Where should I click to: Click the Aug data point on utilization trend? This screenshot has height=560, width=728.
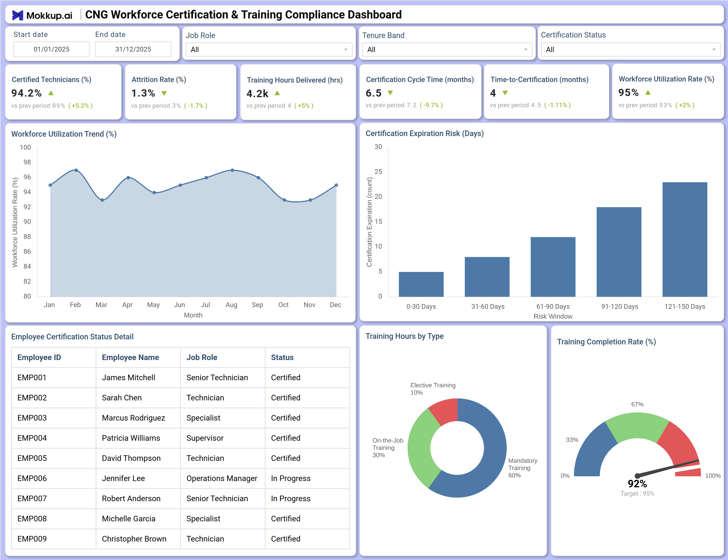pos(232,170)
